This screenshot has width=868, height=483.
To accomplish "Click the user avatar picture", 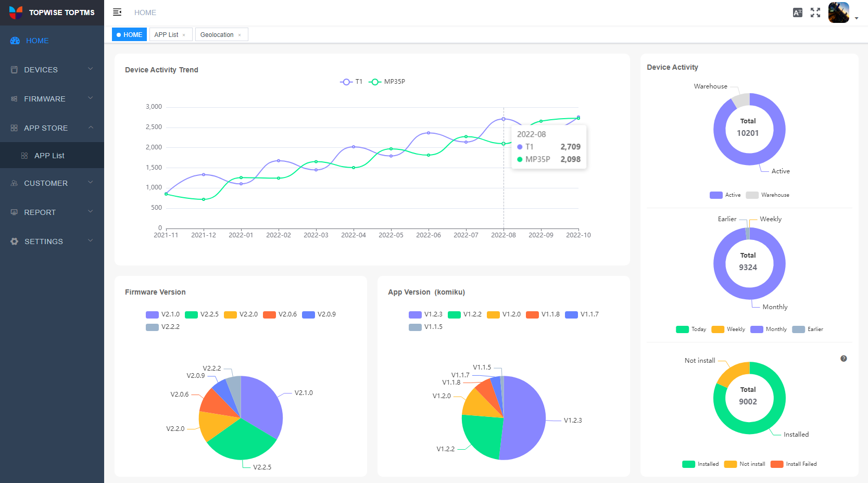I will pyautogui.click(x=838, y=12).
